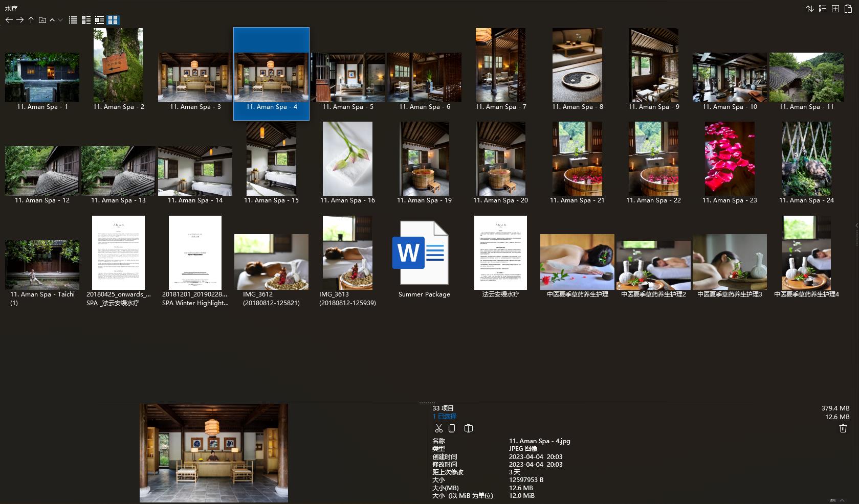Image resolution: width=859 pixels, height=504 pixels.
Task: Go back with the left arrow icon
Action: click(9, 20)
